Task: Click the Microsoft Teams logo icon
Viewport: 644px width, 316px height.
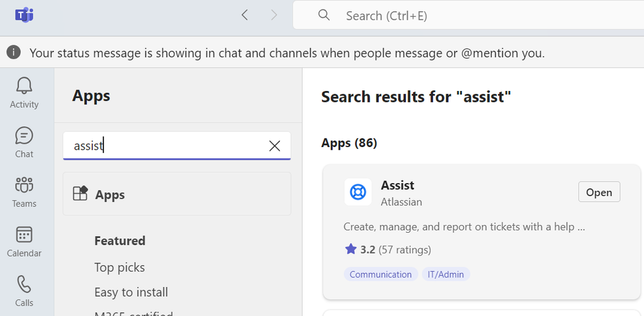Action: (x=24, y=15)
